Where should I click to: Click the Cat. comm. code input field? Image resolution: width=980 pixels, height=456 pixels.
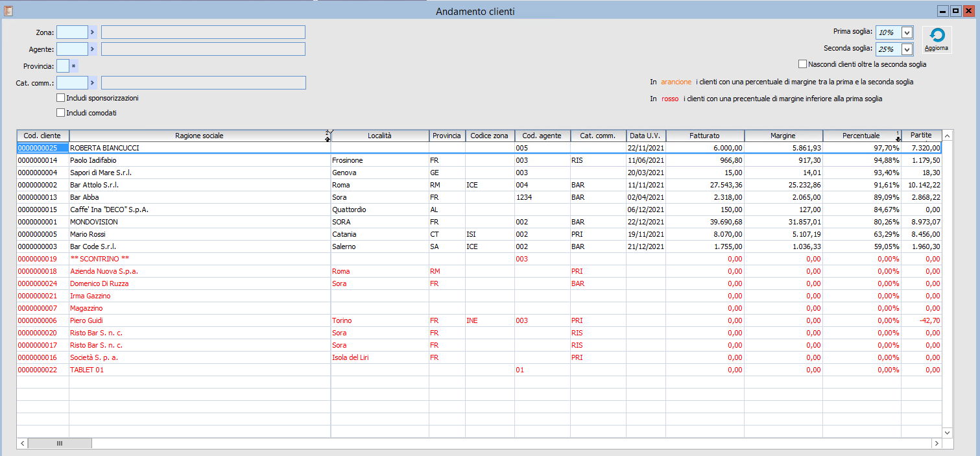coord(72,82)
